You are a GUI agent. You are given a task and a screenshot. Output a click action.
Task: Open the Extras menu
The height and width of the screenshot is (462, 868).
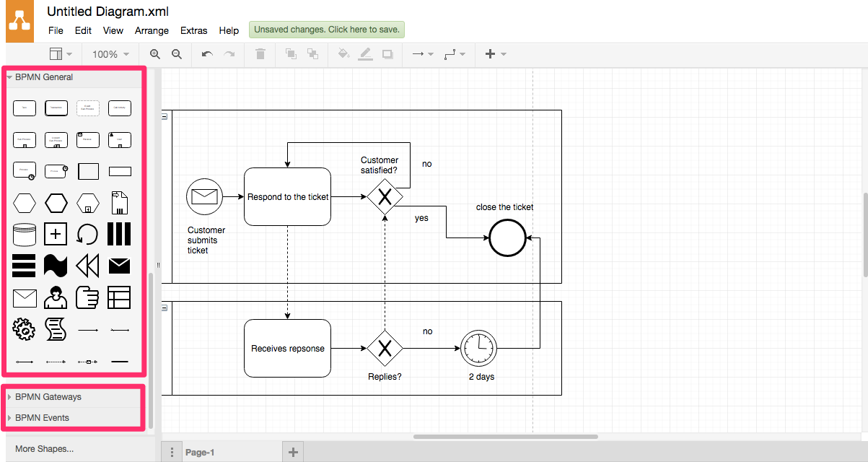(193, 30)
